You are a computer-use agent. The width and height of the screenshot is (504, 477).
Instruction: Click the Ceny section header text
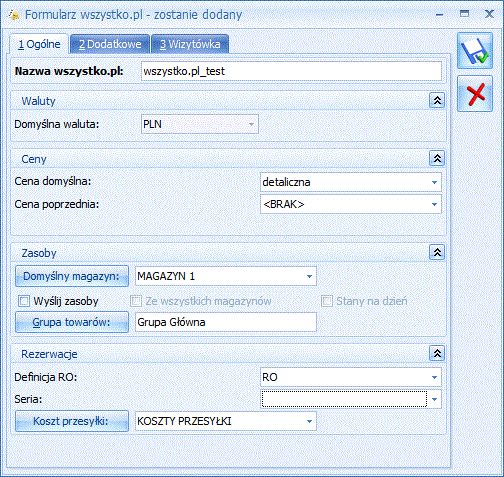coord(34,159)
